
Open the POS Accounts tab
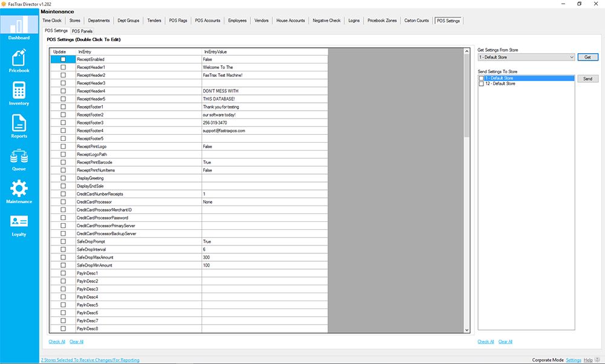click(x=208, y=21)
